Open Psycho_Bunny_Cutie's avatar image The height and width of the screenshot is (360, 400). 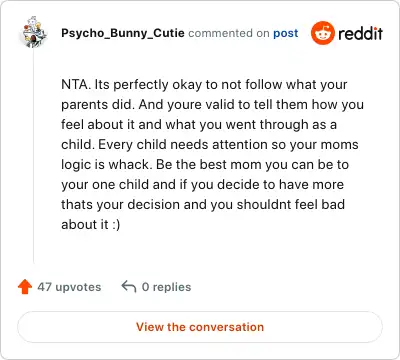pyautogui.click(x=34, y=32)
